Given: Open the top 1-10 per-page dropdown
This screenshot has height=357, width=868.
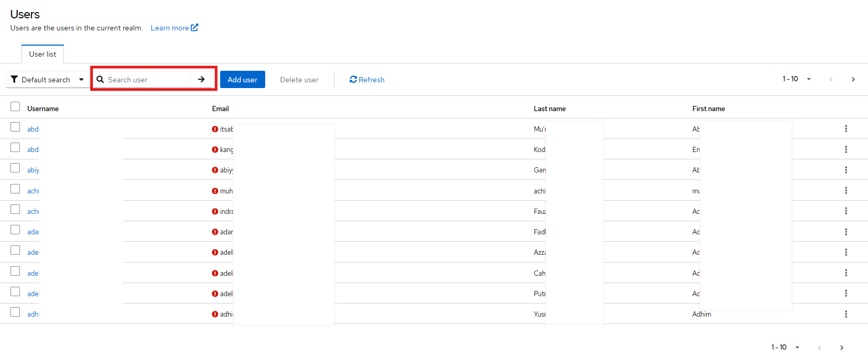Looking at the screenshot, I should [797, 79].
